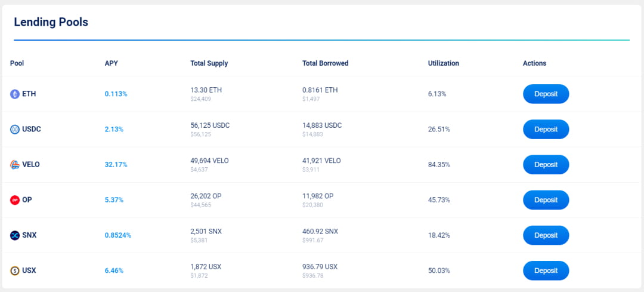644x292 pixels.
Task: Deposit into the SNX pool
Action: [546, 235]
